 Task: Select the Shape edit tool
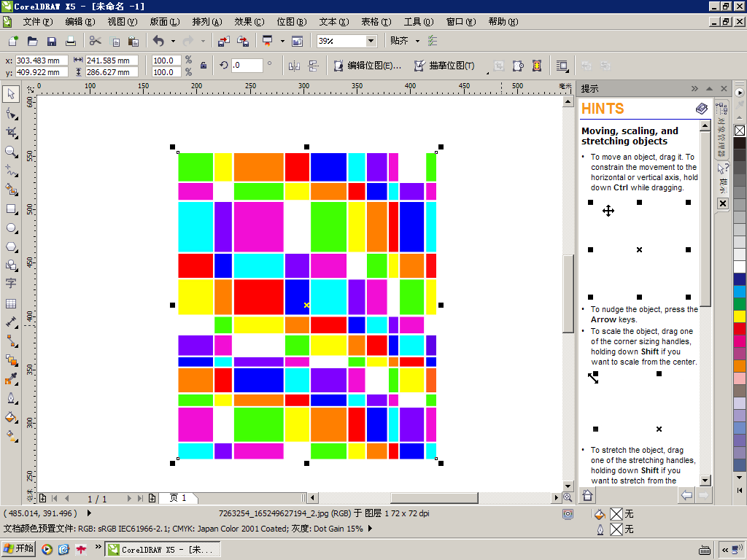pos(11,114)
